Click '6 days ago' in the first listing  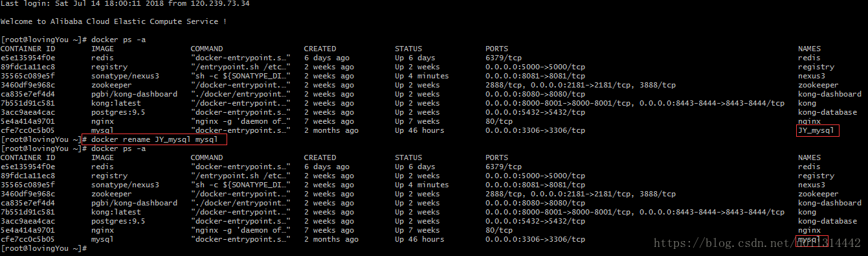[327, 58]
